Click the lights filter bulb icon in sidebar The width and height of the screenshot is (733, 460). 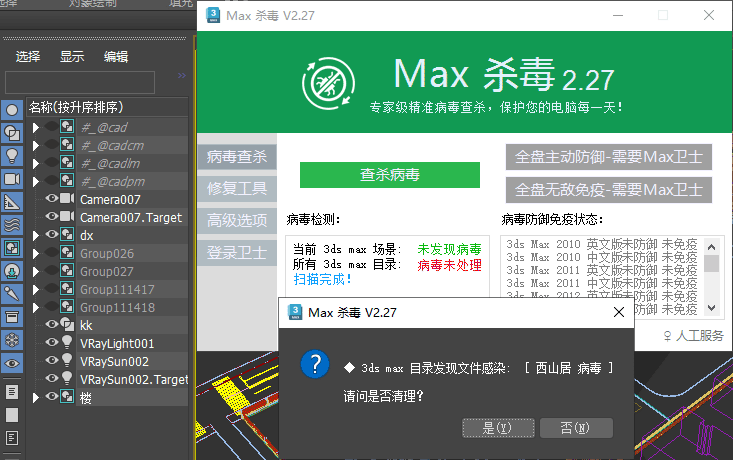pyautogui.click(x=12, y=156)
